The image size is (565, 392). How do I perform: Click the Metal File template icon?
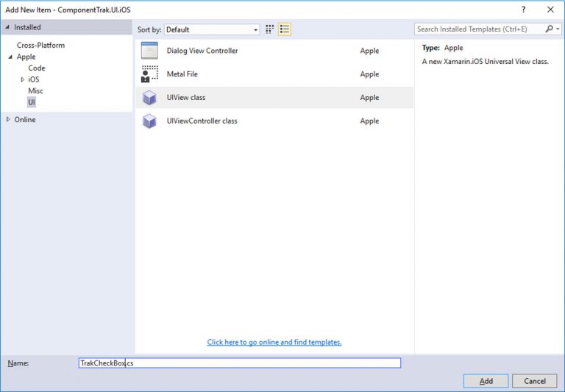click(149, 74)
